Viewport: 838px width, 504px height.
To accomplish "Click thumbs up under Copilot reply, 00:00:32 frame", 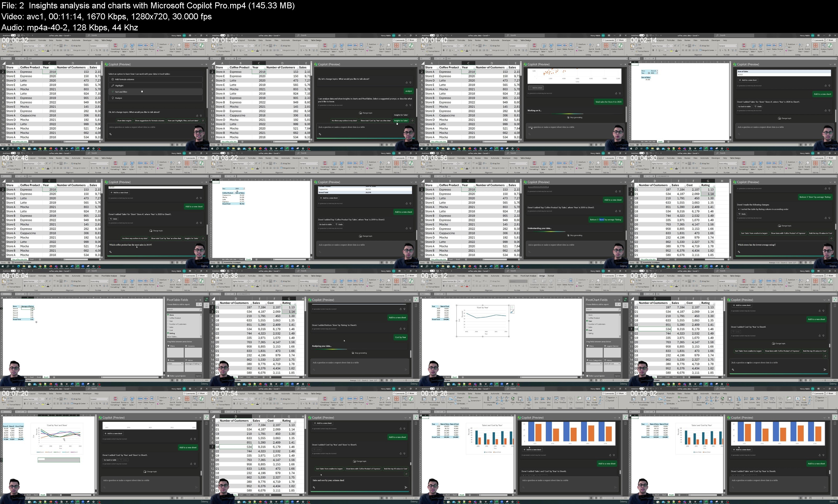I will pyautogui.click(x=197, y=115).
